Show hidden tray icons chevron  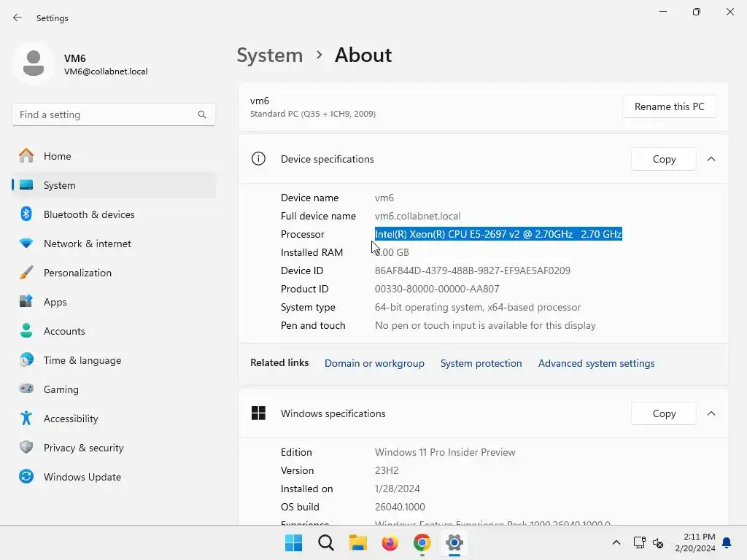coord(616,542)
